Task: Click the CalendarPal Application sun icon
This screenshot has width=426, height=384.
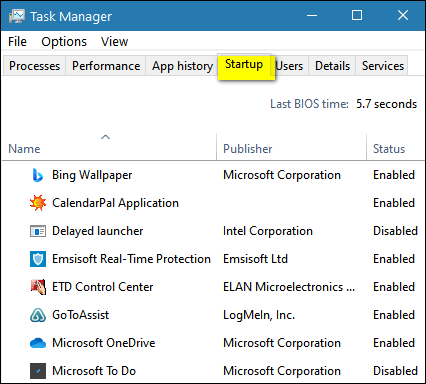Action: 38,203
